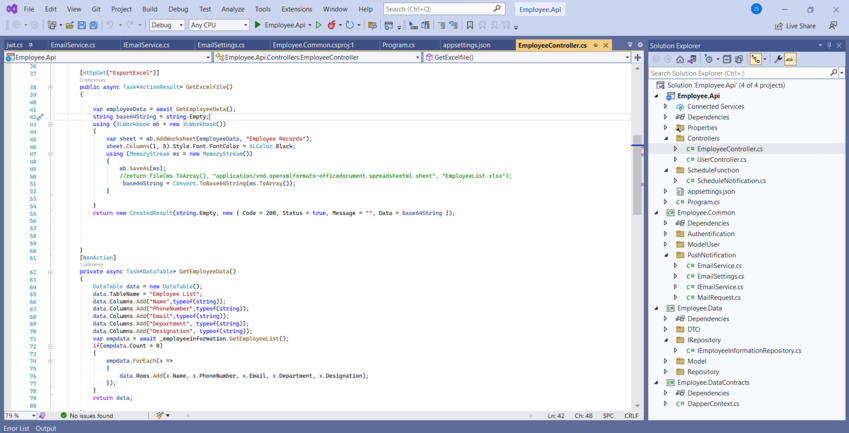Click the Live Share icon button
Image resolution: width=849 pixels, height=433 pixels.
pos(795,25)
